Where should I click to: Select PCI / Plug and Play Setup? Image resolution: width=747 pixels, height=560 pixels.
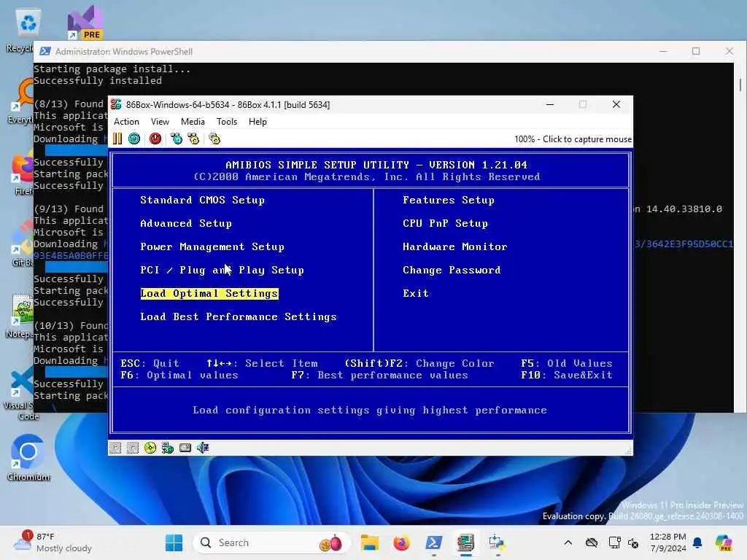(222, 270)
